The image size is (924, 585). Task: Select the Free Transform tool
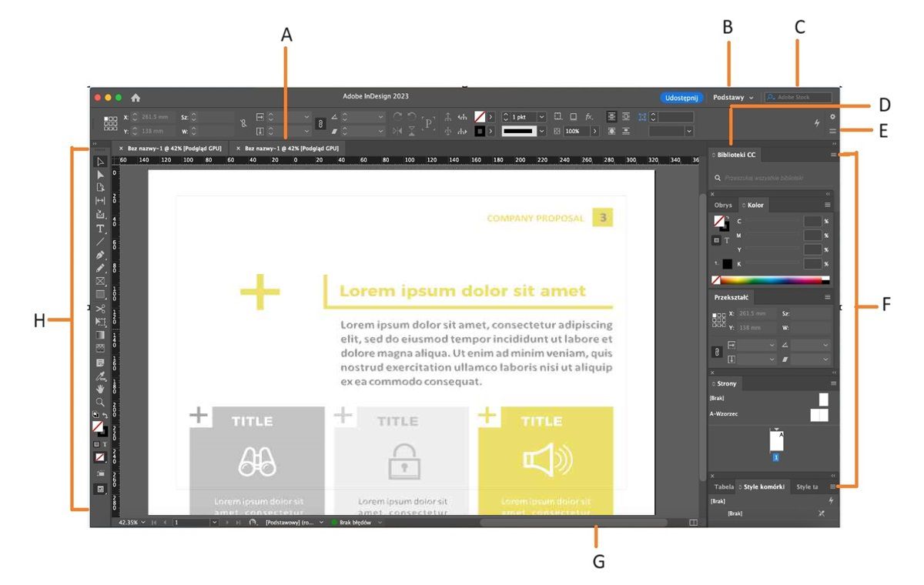101,322
